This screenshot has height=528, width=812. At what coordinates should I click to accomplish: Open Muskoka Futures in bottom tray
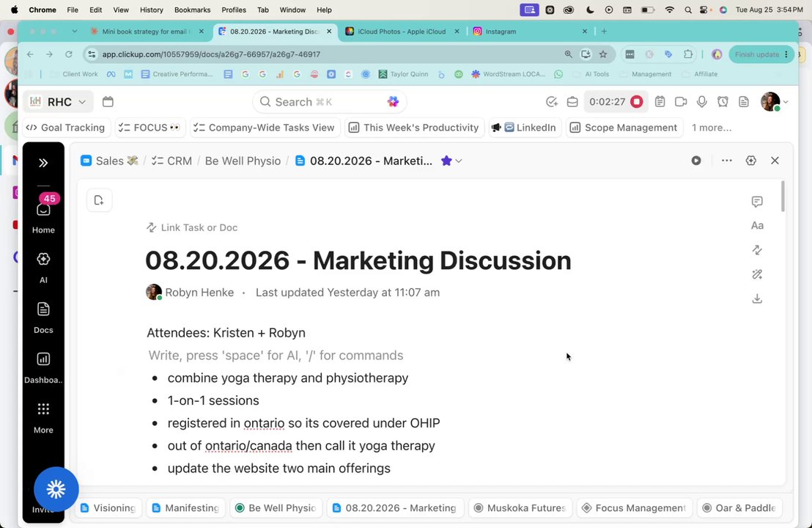pos(520,507)
